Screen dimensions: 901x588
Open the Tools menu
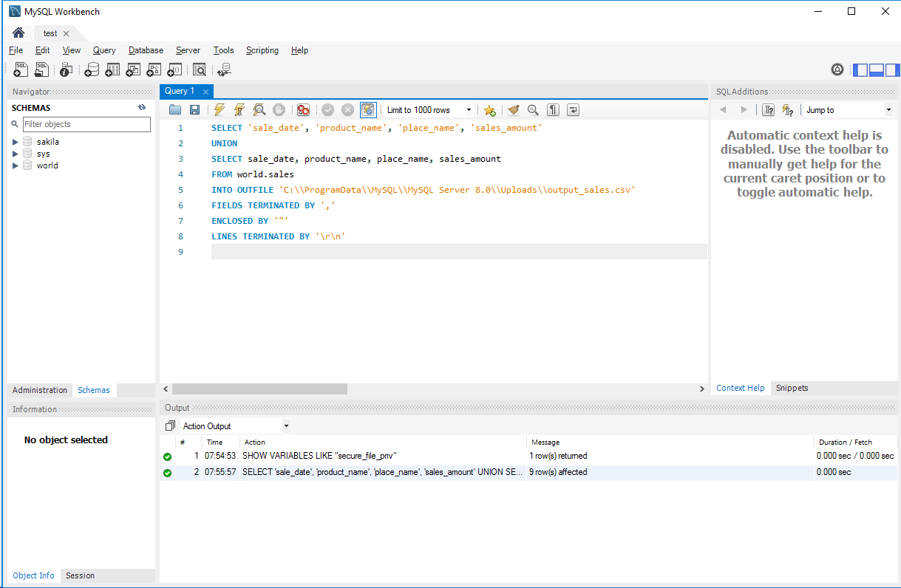tap(223, 50)
